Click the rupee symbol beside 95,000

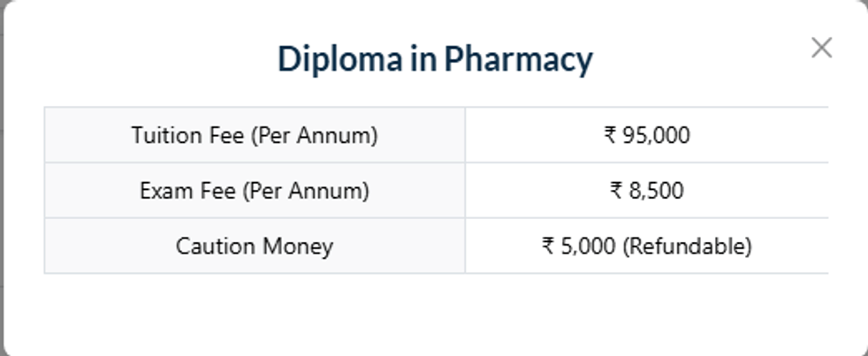tap(610, 135)
